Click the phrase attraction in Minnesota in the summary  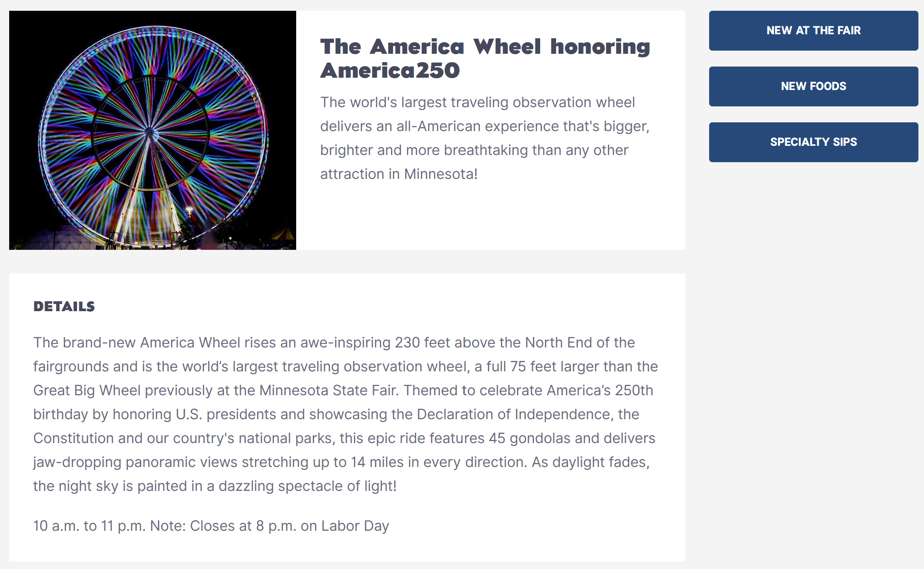pyautogui.click(x=399, y=174)
